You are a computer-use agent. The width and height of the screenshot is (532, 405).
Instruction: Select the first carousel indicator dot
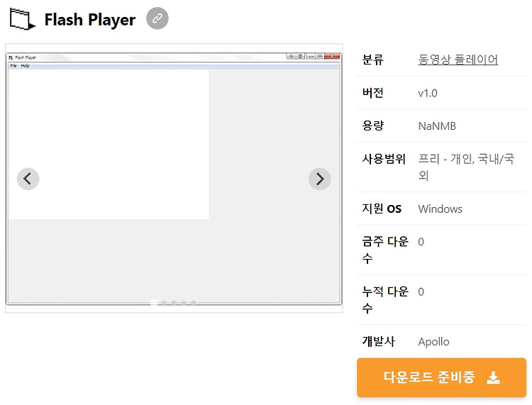click(x=154, y=303)
